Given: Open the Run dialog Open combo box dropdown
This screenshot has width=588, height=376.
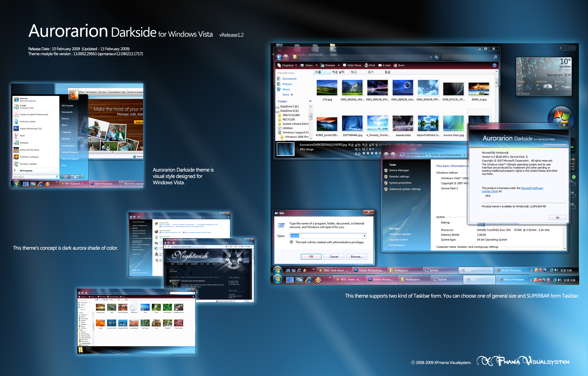Looking at the screenshot, I should coord(365,236).
